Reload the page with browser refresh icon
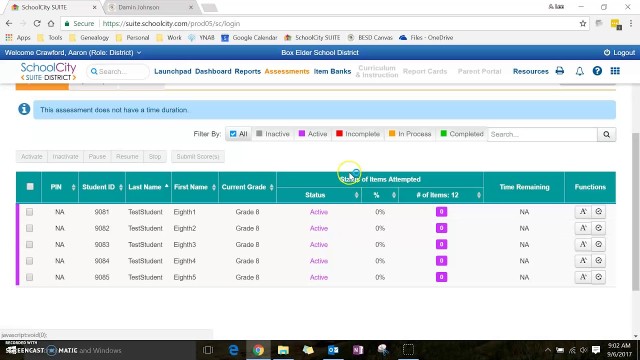The image size is (640, 360). 37,23
